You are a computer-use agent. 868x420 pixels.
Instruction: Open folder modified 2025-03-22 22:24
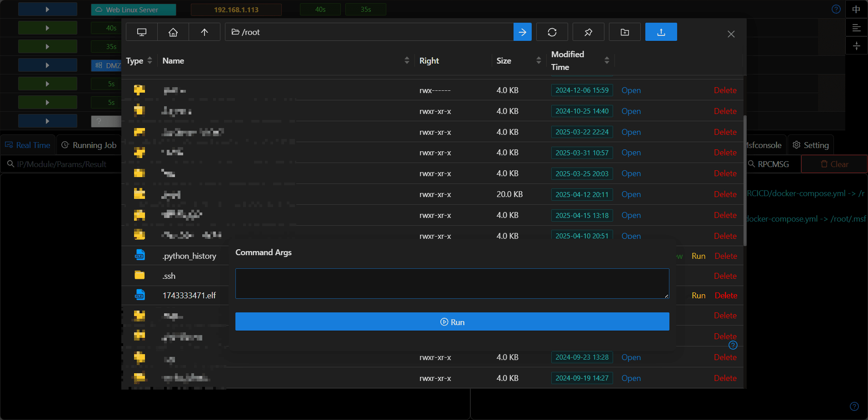(631, 132)
